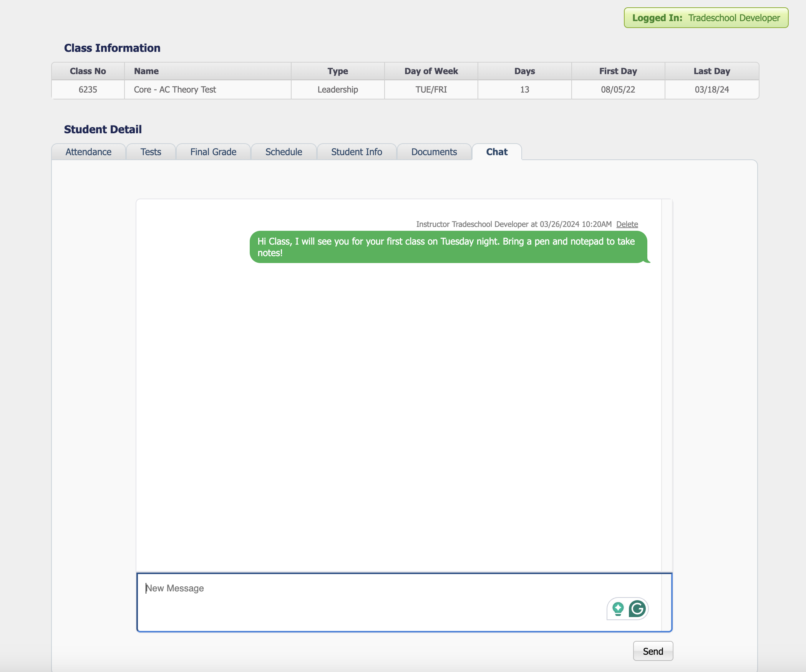806x672 pixels.
Task: Click the green chat message bubble
Action: point(448,247)
